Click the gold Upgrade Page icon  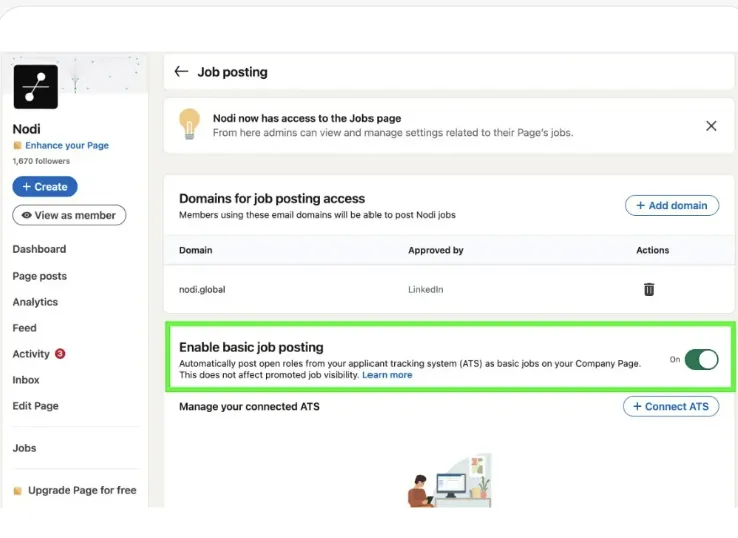coord(17,491)
